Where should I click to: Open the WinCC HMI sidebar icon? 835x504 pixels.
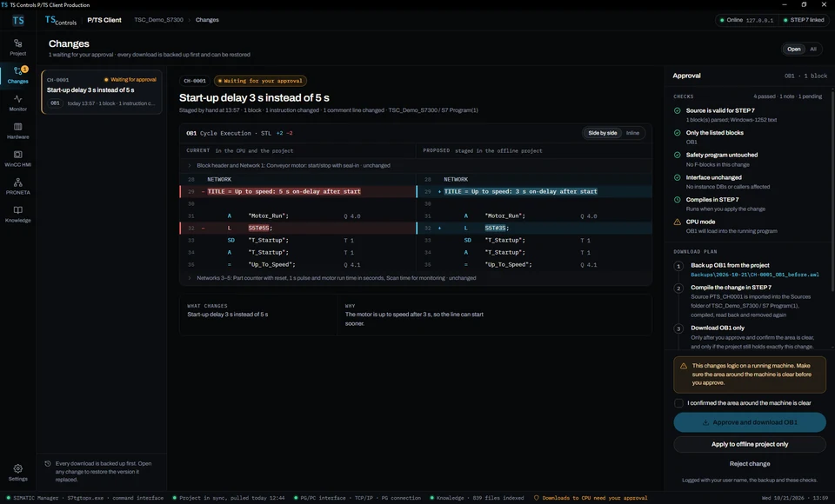[17, 158]
